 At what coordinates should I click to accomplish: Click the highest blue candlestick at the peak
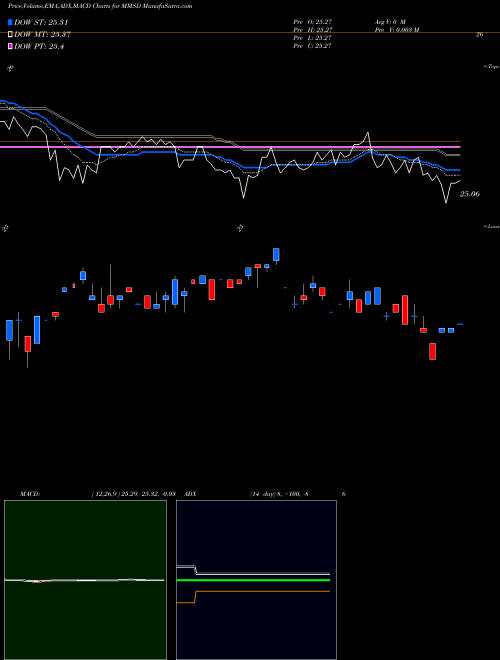(x=276, y=255)
